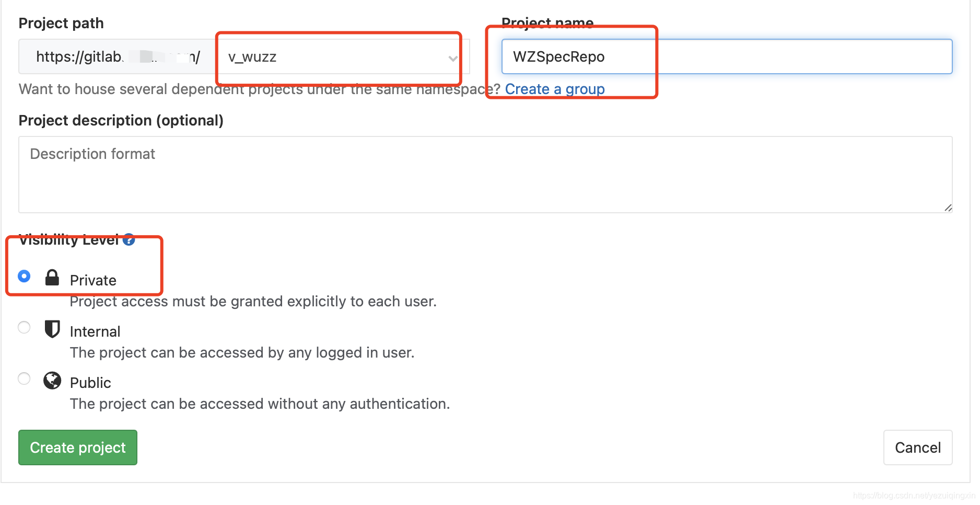Click the gitlab URL prefix field

tap(118, 56)
